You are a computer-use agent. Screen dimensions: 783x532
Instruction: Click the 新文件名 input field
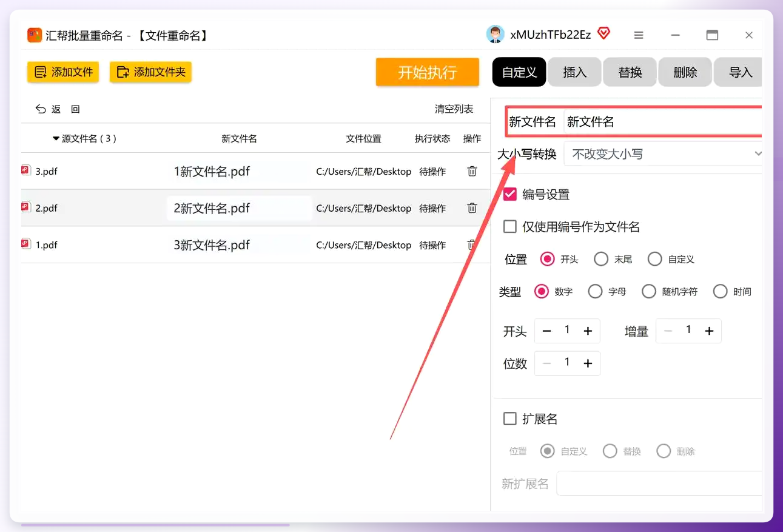tap(662, 122)
